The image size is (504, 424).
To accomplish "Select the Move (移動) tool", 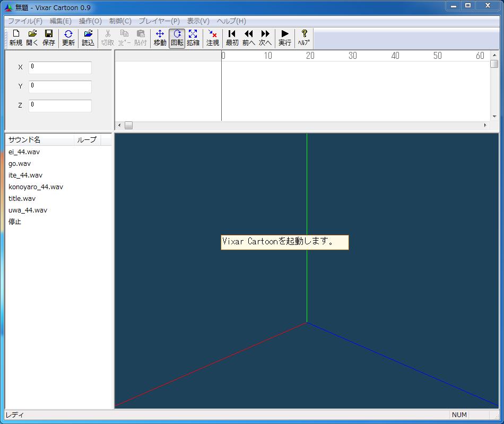I will pos(160,38).
